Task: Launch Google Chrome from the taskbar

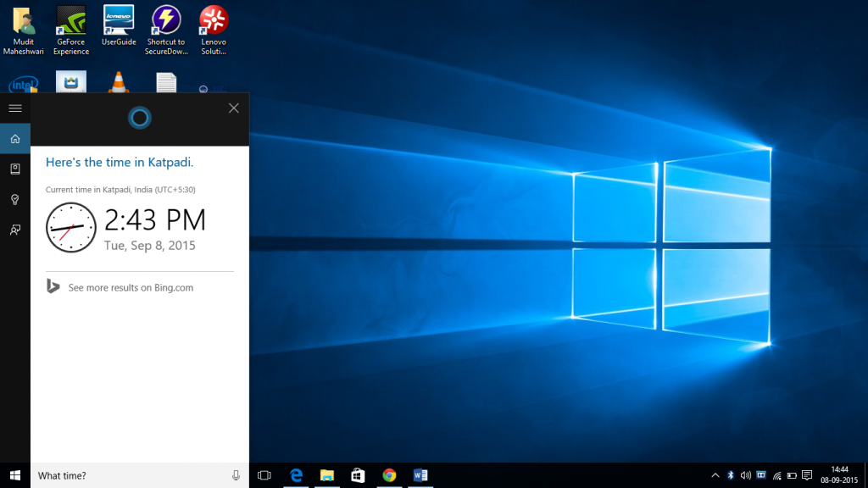Action: [x=389, y=475]
